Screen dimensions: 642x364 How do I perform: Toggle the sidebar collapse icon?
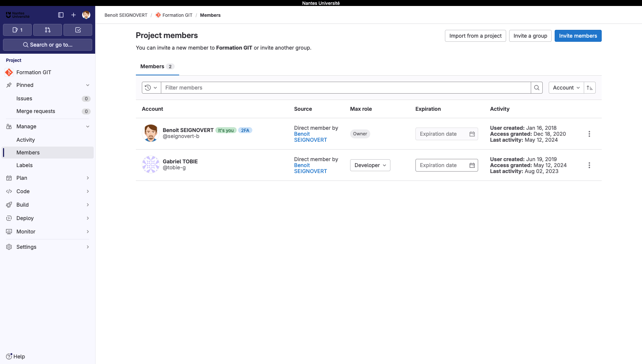[x=61, y=15]
